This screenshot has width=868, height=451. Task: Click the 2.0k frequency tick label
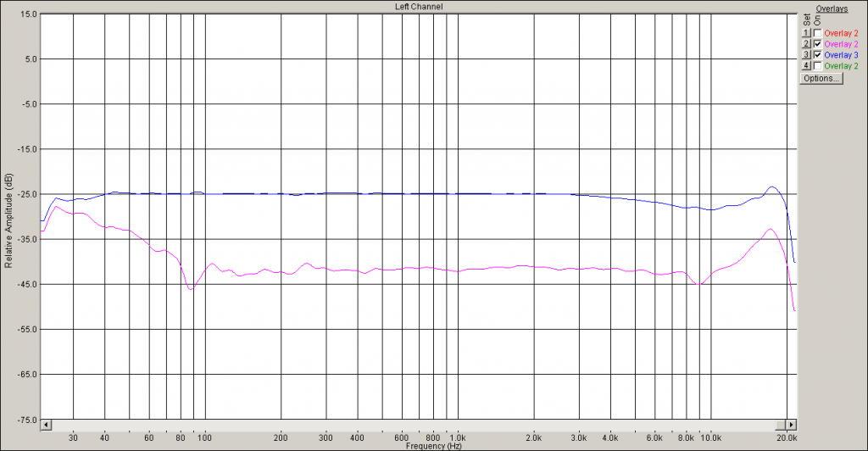coord(534,437)
